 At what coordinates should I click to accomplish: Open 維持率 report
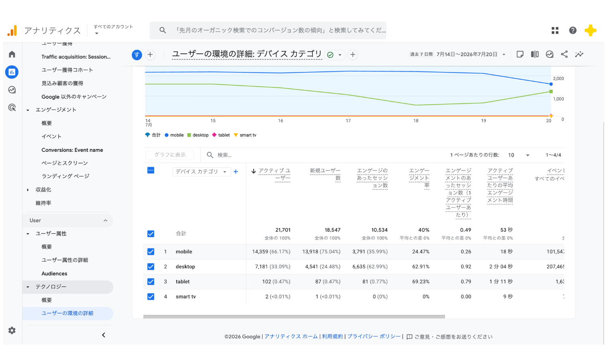(x=43, y=203)
